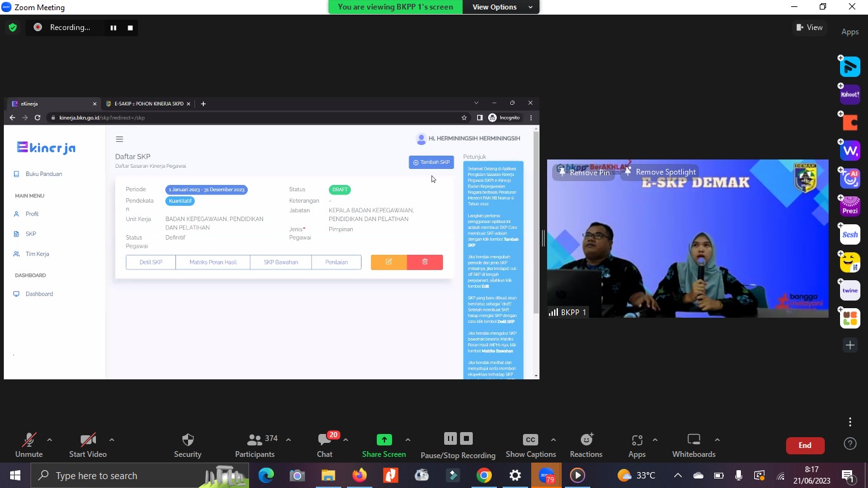
Task: Click the Share Screen button
Action: (x=384, y=445)
